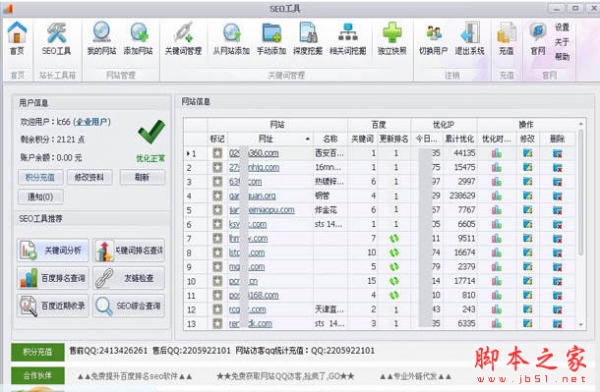This screenshot has width=600, height=392.
Task: Click the green 积分充值 bottom button
Action: 38,352
